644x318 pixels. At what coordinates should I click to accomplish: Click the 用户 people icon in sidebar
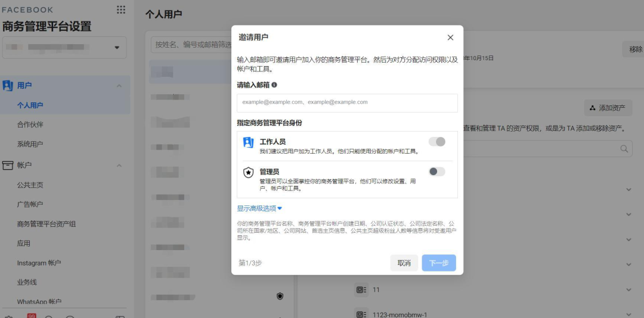8,85
